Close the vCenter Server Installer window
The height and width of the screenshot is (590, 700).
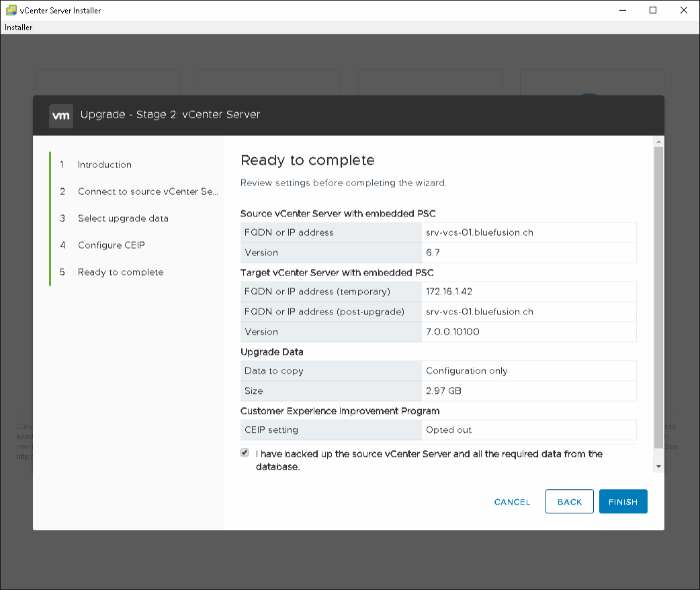coord(684,10)
